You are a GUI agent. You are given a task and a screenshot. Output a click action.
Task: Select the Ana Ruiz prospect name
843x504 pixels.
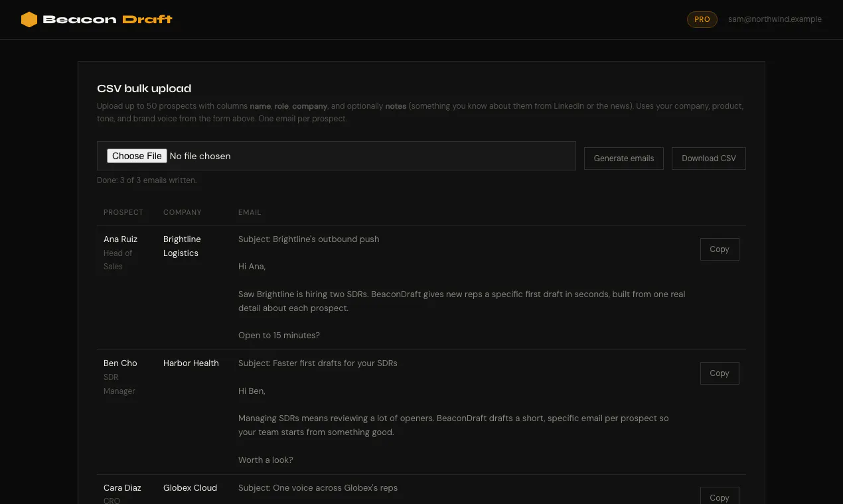tap(120, 239)
